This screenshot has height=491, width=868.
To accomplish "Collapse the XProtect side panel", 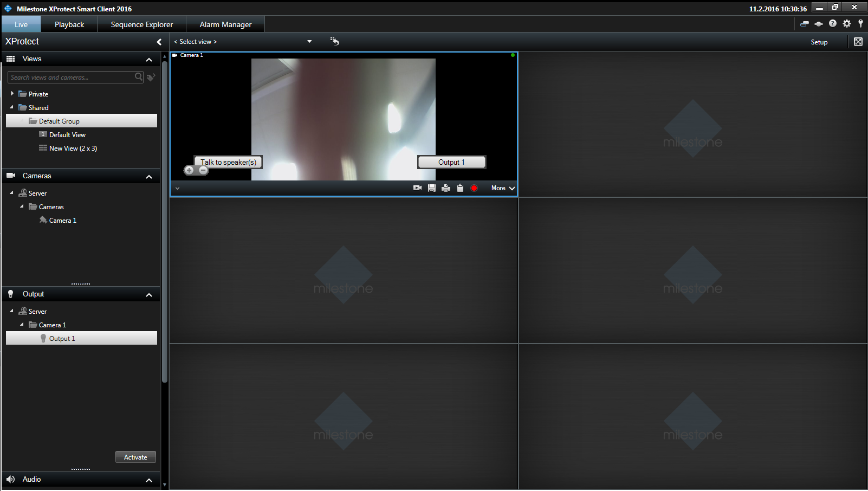I will (159, 42).
